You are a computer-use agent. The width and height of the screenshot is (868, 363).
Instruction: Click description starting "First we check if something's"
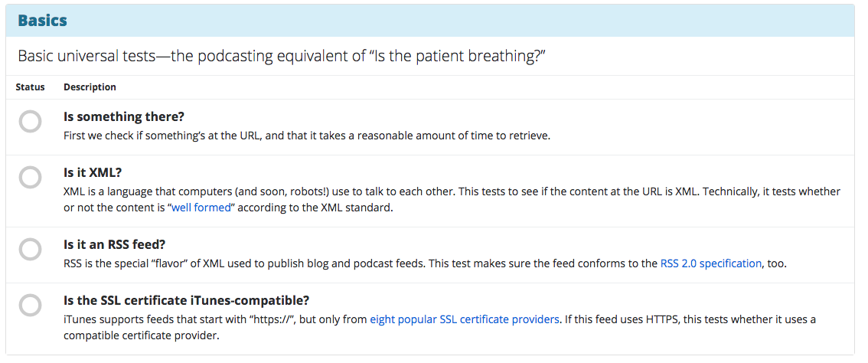pyautogui.click(x=306, y=136)
